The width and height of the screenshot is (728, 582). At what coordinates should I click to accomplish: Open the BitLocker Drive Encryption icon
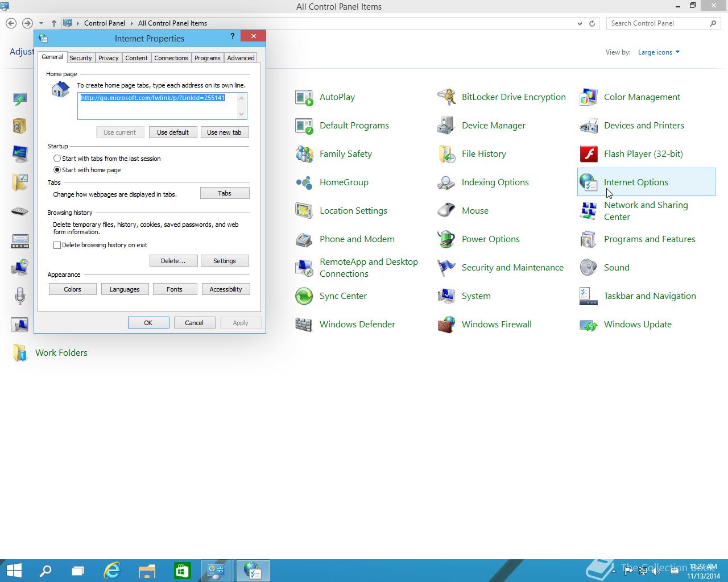[x=446, y=97]
